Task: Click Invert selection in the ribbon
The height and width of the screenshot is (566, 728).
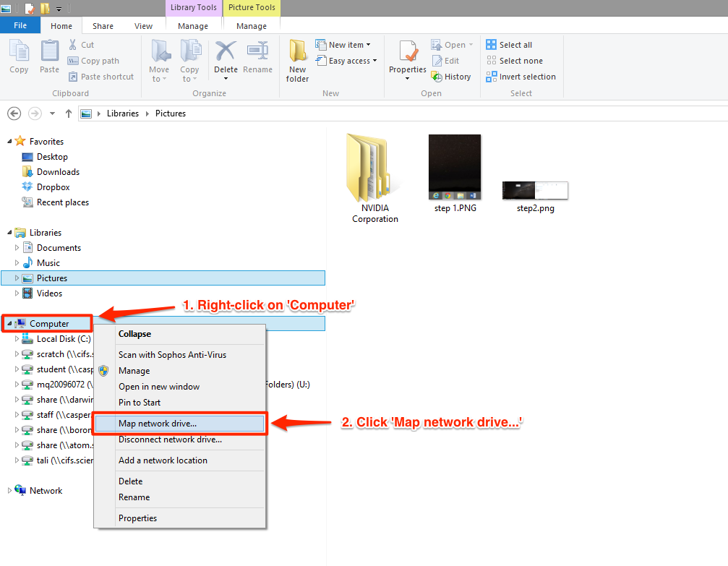Action: (x=521, y=77)
